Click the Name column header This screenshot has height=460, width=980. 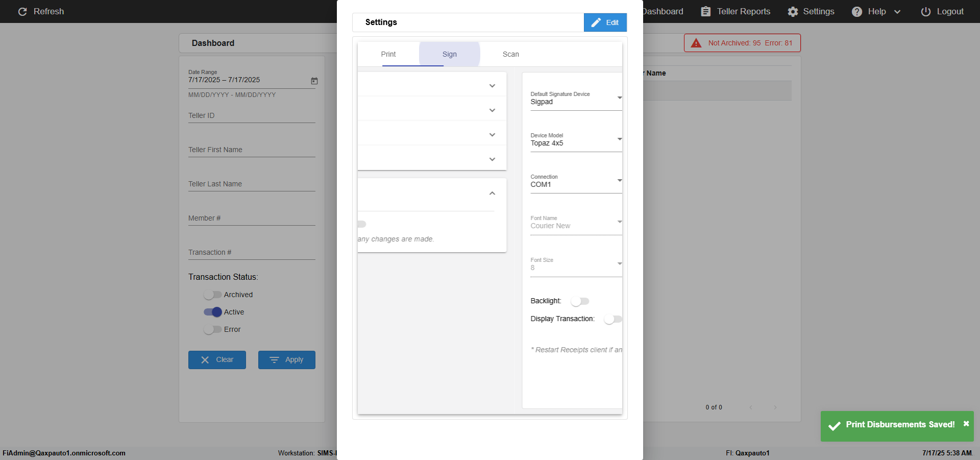pyautogui.click(x=656, y=73)
